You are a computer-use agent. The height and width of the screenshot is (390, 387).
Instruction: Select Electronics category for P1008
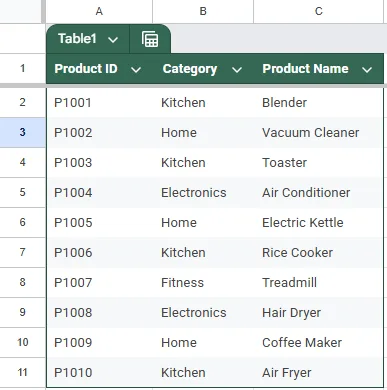click(203, 312)
